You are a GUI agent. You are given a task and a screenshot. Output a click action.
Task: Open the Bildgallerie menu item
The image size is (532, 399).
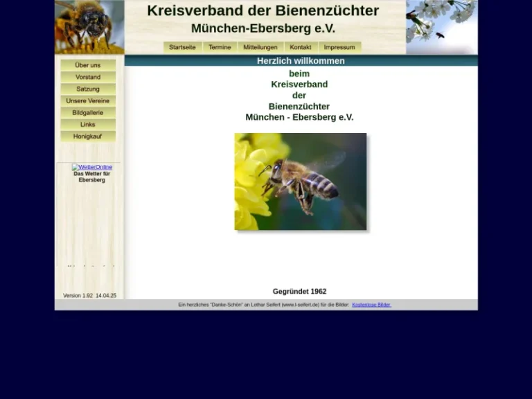point(88,113)
